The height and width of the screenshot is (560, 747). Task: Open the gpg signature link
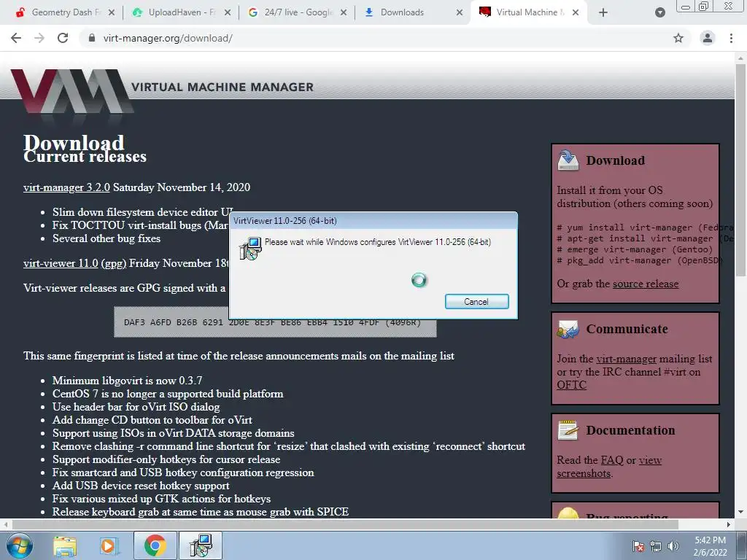[113, 262]
